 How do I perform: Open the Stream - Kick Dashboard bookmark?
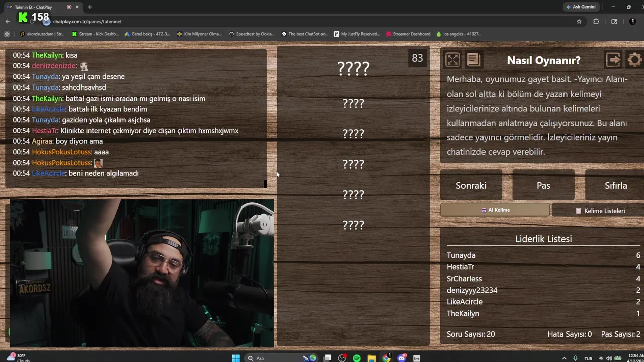[x=95, y=34]
